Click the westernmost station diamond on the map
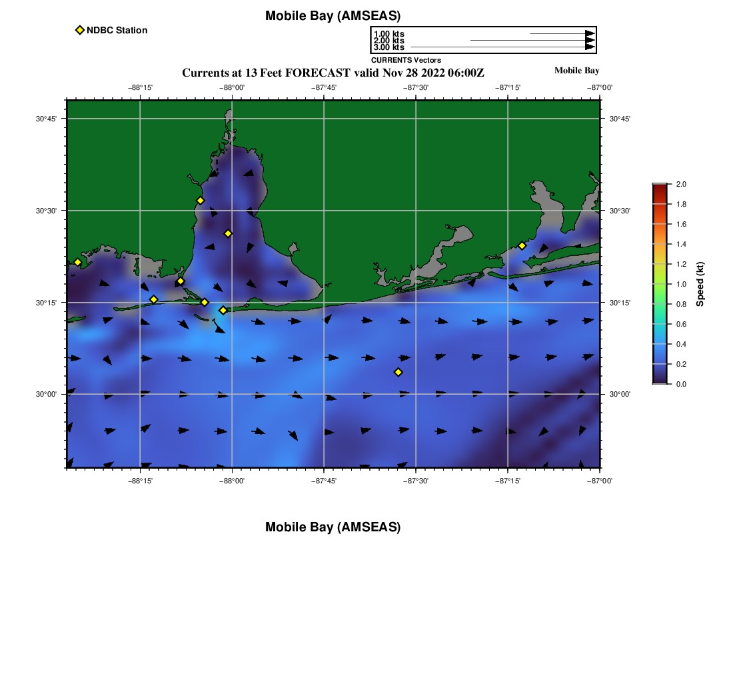Image resolution: width=733 pixels, height=700 pixels. tap(77, 262)
